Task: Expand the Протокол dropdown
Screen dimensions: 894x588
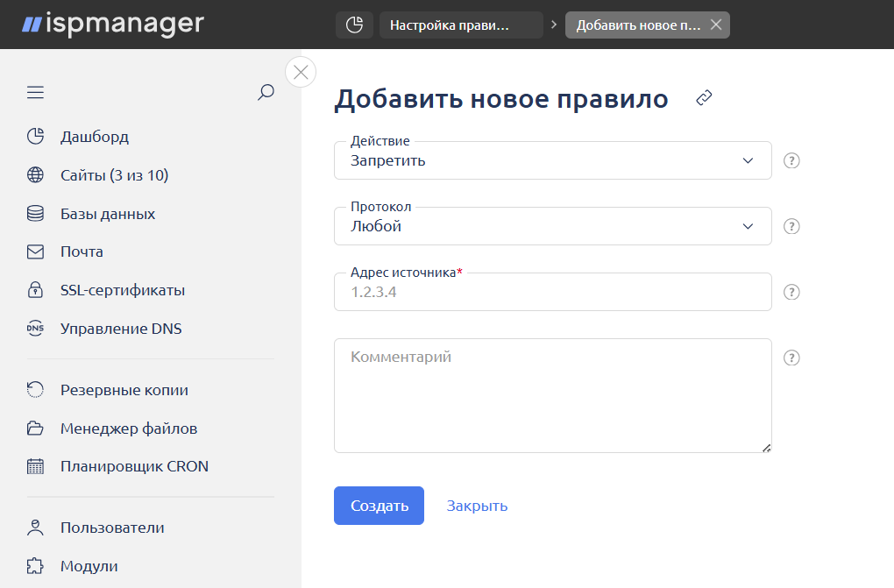Action: (x=552, y=227)
